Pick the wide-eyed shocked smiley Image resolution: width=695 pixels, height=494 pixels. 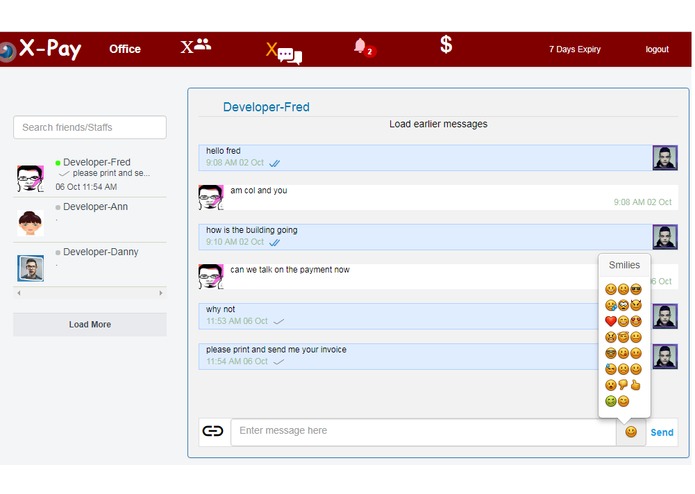(x=623, y=305)
